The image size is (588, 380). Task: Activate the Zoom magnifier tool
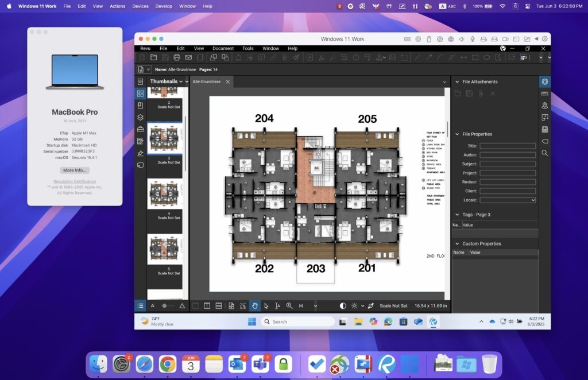[289, 306]
